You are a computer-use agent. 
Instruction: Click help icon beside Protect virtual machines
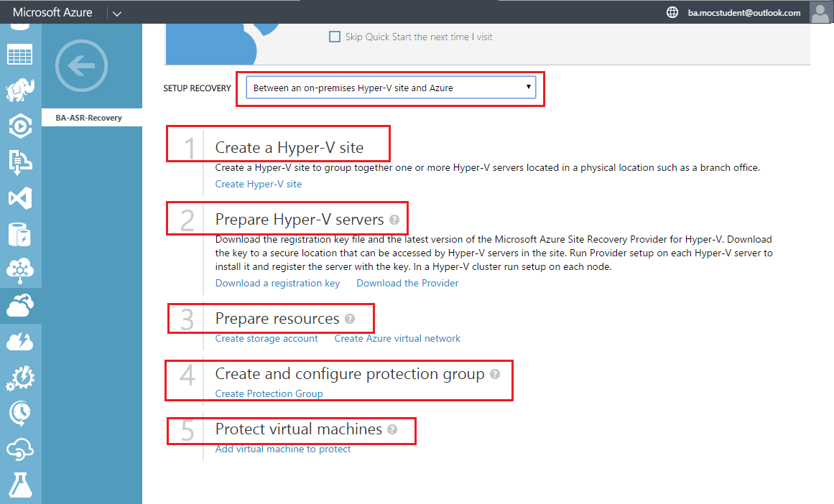[x=392, y=429]
